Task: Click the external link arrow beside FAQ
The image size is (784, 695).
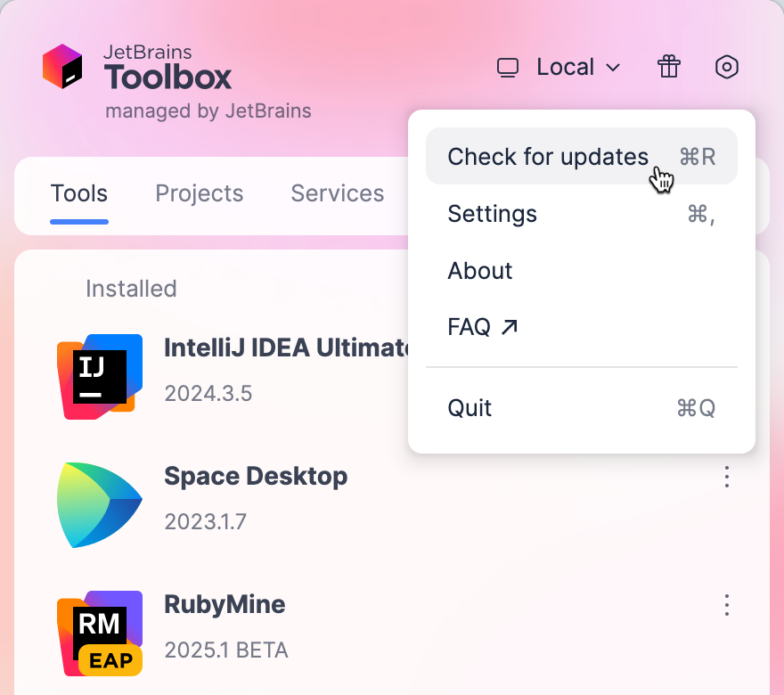Action: pos(510,326)
